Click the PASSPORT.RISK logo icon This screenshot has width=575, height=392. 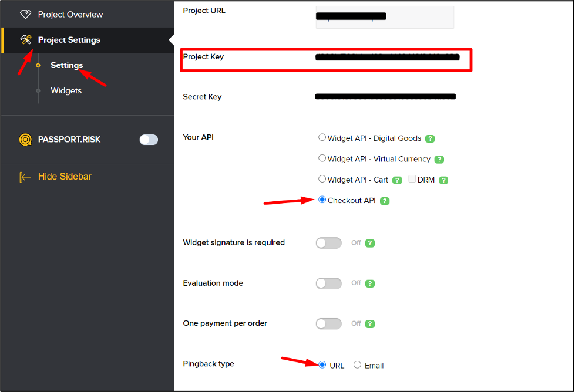tap(25, 140)
